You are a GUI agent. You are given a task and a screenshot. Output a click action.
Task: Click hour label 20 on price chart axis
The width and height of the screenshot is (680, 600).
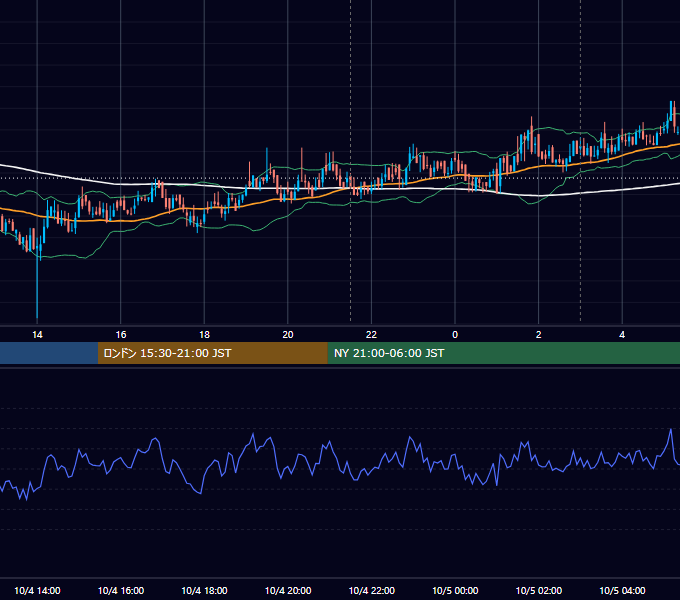click(x=288, y=335)
